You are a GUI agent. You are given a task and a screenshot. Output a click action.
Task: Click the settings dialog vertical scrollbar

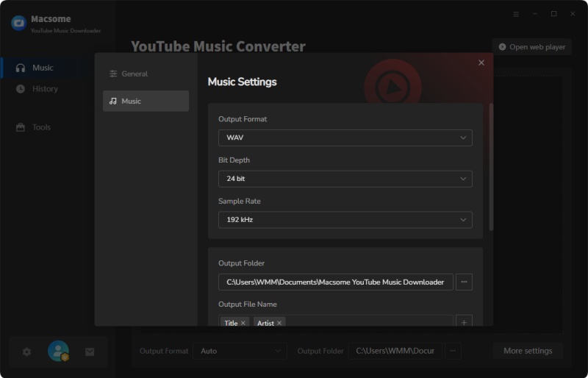[x=491, y=167]
